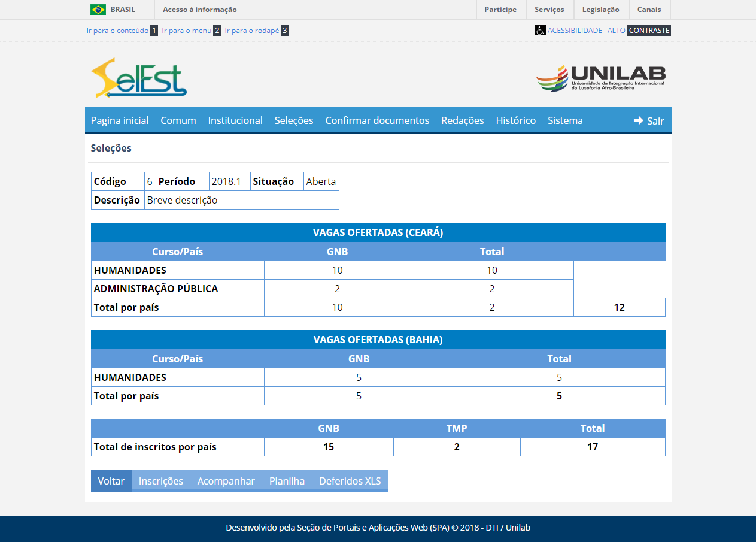Select Redações in the navigation bar
The width and height of the screenshot is (756, 542).
click(462, 120)
